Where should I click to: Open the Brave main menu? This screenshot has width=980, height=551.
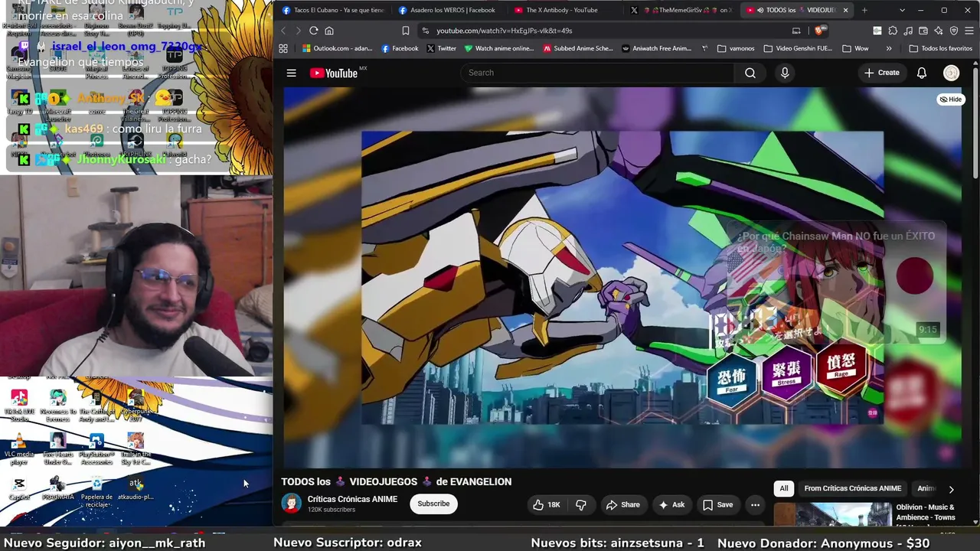(969, 31)
